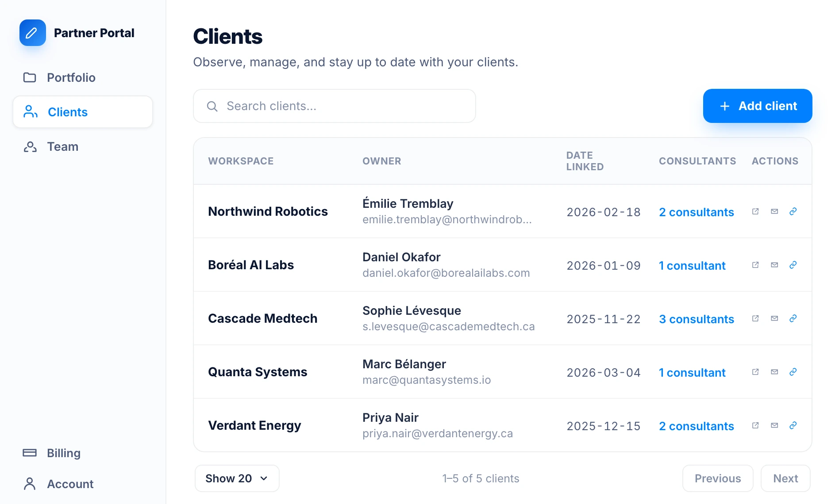This screenshot has width=839, height=504.
Task: Click the Previous page button
Action: click(718, 478)
